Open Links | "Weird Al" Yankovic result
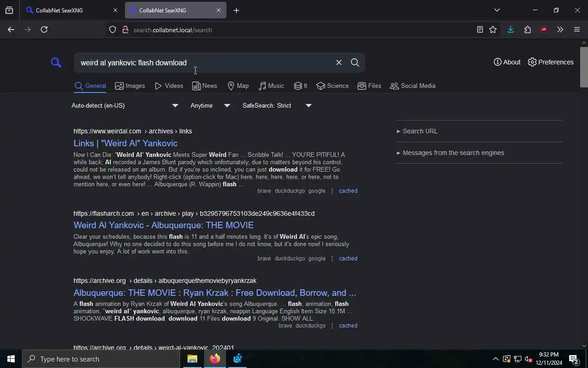This screenshot has height=368, width=588. [125, 143]
